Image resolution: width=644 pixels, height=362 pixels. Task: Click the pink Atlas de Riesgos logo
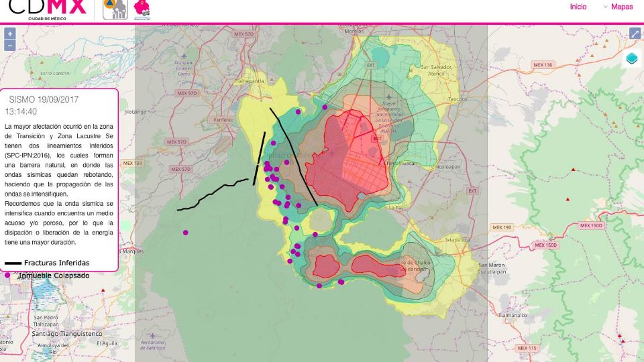[142, 9]
